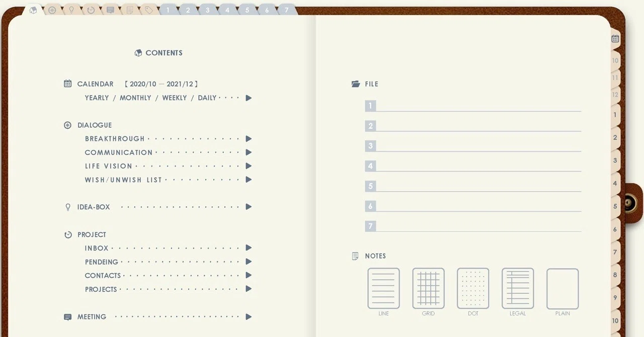Viewport: 644px width, 337px height.
Task: Jump to Idea-Box via its arrow
Action: click(x=249, y=207)
